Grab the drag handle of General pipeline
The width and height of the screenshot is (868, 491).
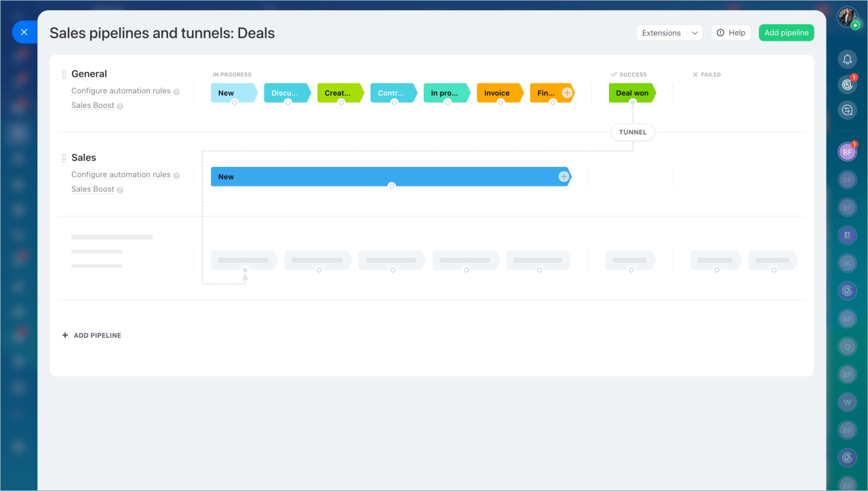64,75
